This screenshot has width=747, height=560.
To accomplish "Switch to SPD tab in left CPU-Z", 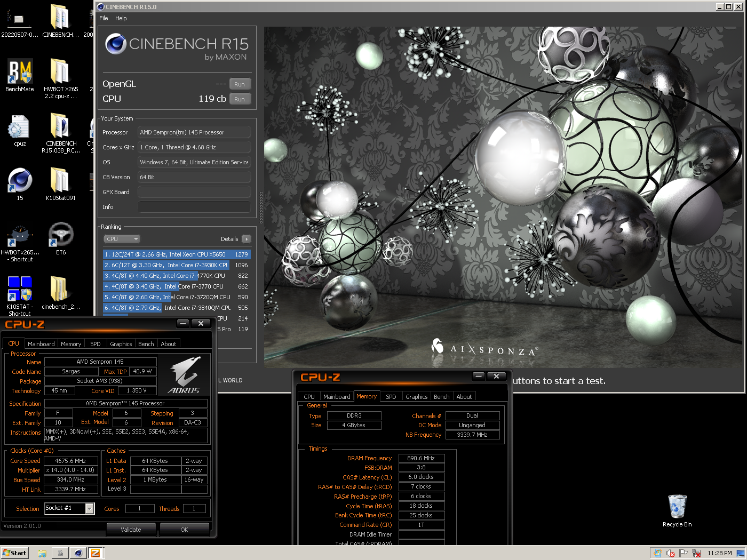I will pyautogui.click(x=96, y=344).
